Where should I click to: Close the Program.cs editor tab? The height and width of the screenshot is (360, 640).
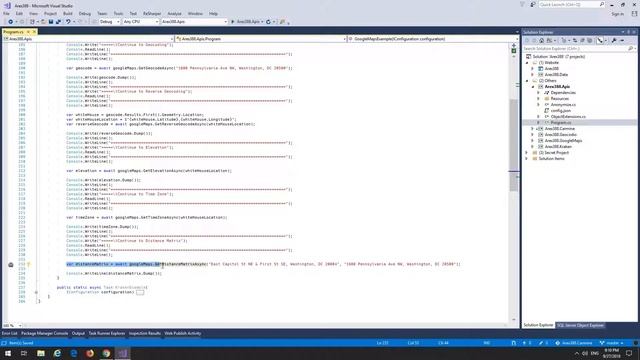tap(34, 32)
